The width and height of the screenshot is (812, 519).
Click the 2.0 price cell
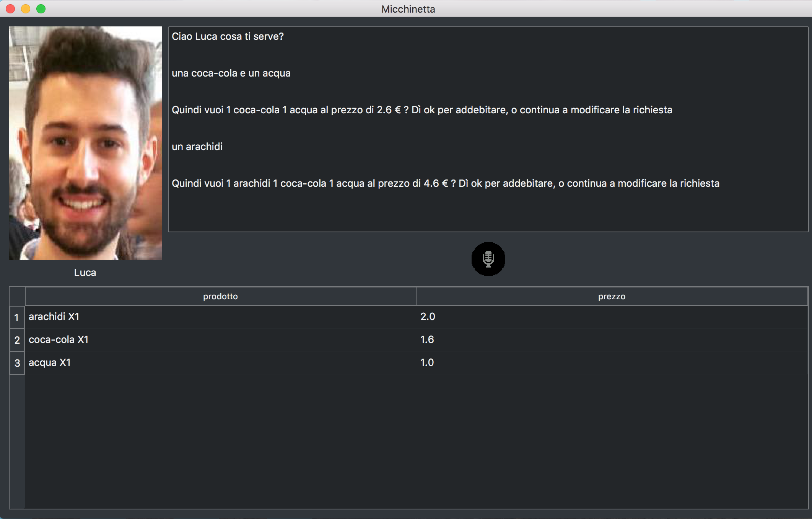612,317
